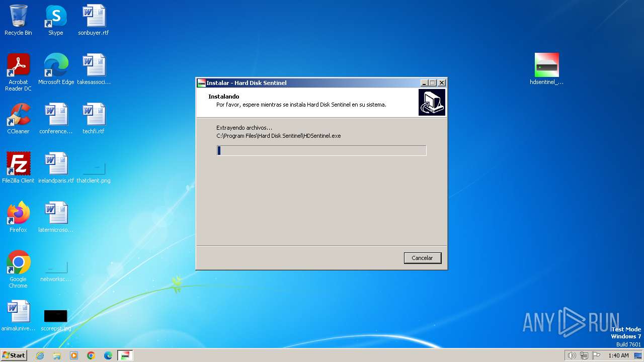Image resolution: width=644 pixels, height=362 pixels.
Task: Select the 'Por favor, espere' message text
Action: 301,105
